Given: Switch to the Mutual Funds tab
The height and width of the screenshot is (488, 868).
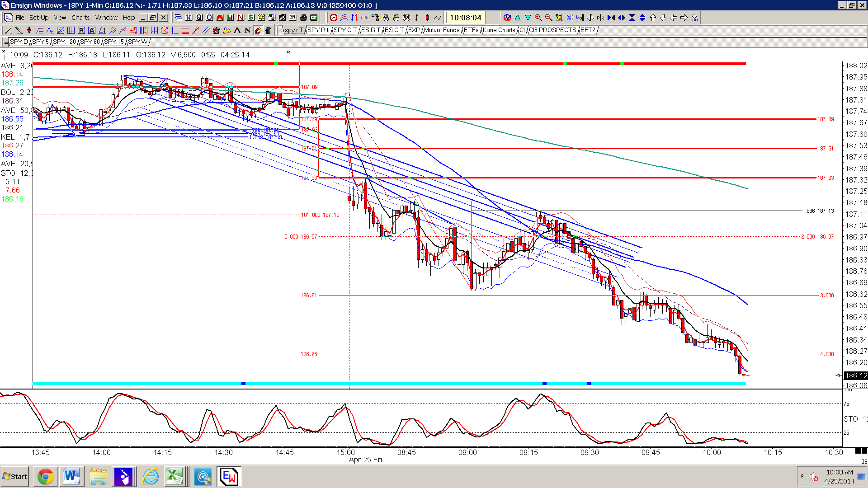Looking at the screenshot, I should point(441,30).
